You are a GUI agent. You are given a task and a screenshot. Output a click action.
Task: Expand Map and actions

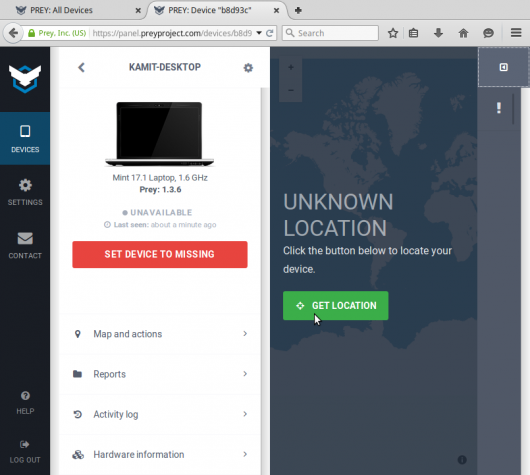(160, 334)
